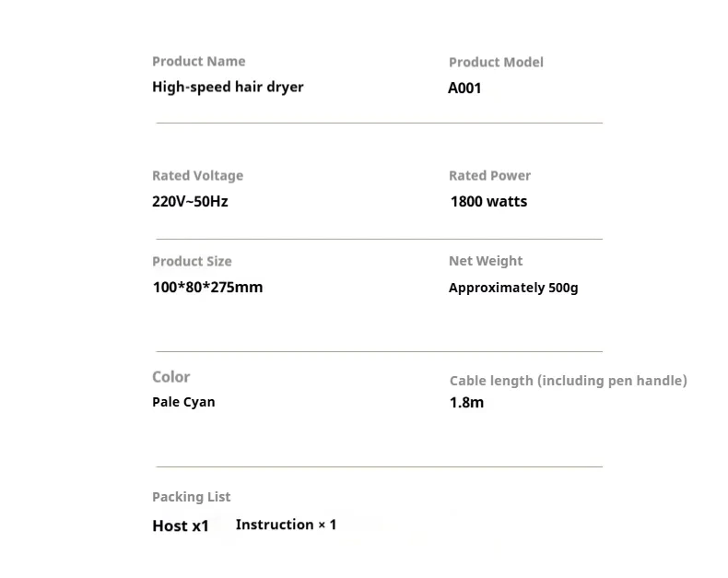
Task: Click the Rated Voltage label
Action: pyautogui.click(x=197, y=175)
